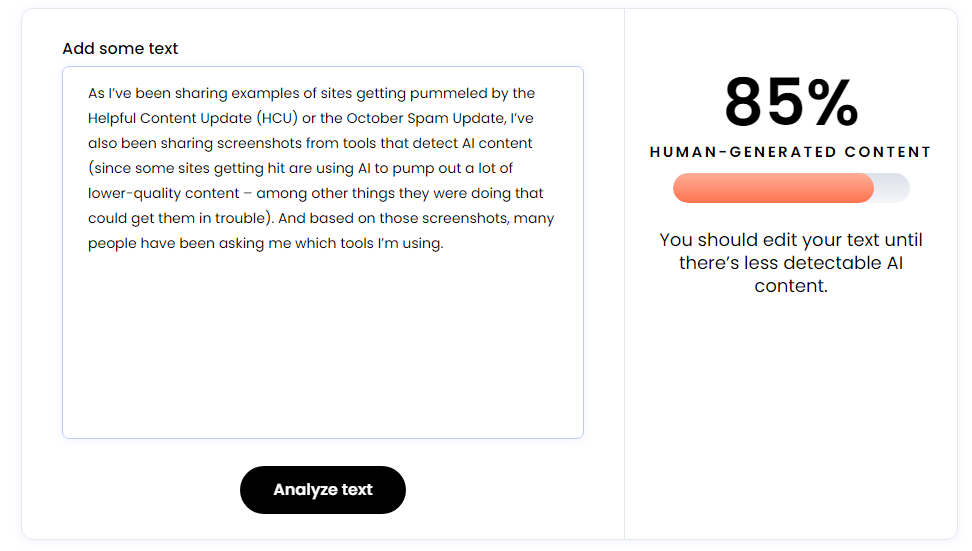Select the 85% score readout
Image resolution: width=972 pixels, height=551 pixels.
791,102
